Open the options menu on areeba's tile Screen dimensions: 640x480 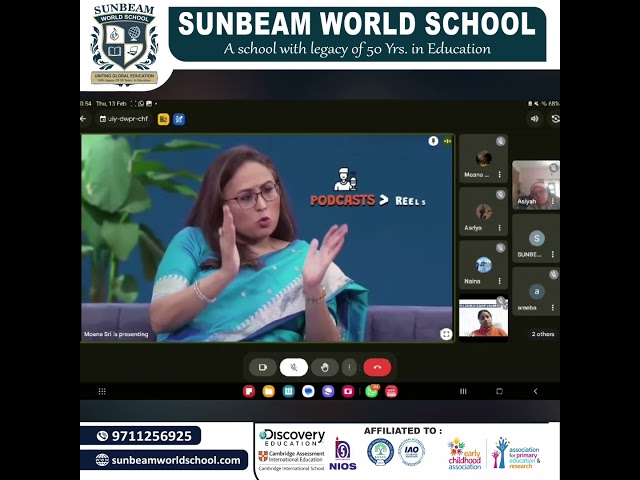pos(553,308)
